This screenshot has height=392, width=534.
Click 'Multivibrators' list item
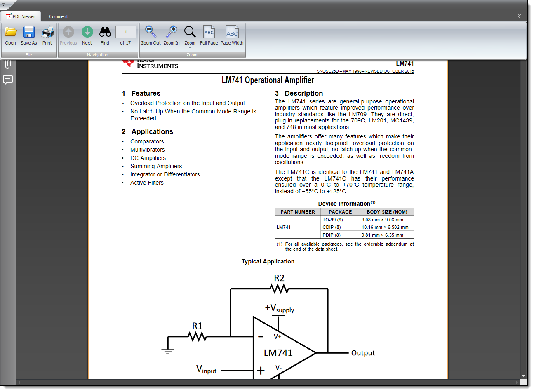click(148, 150)
